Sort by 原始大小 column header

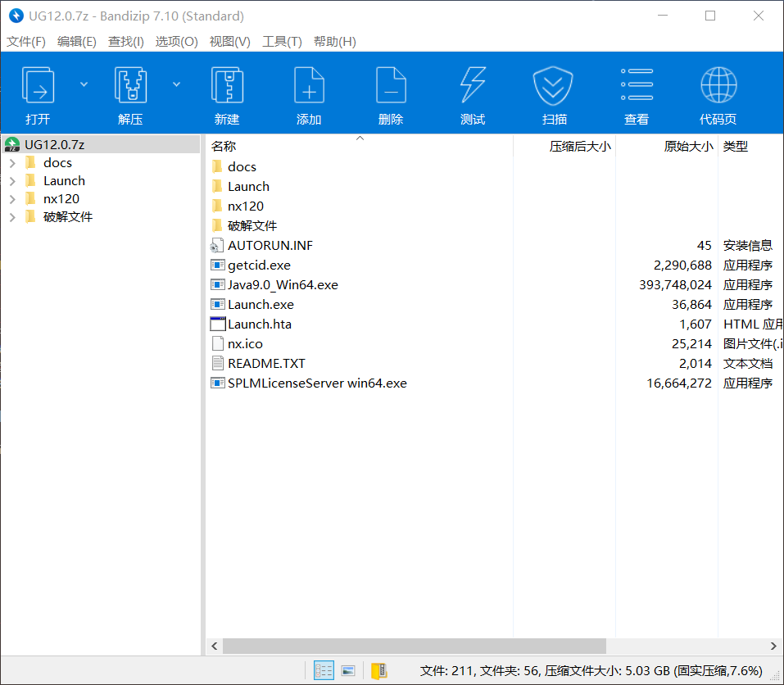(x=667, y=146)
